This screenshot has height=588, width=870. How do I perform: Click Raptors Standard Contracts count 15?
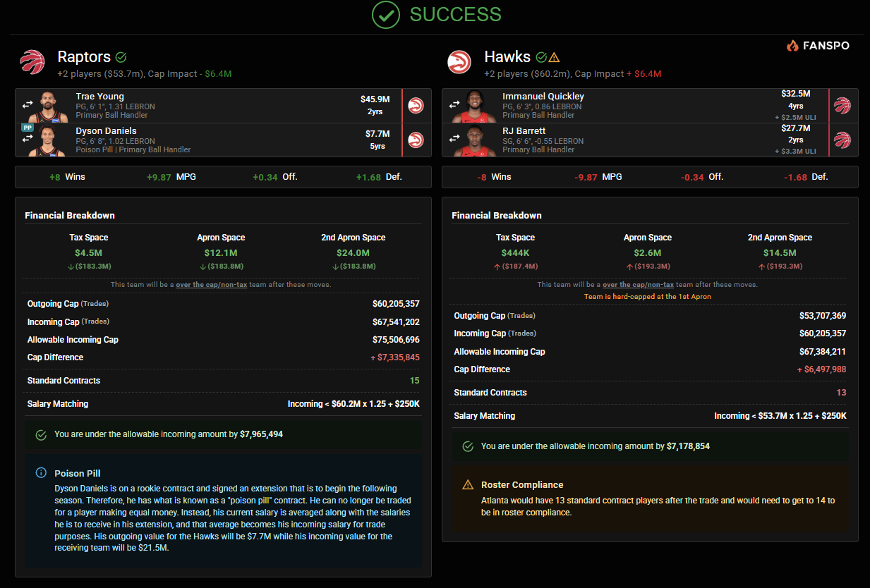[415, 381]
